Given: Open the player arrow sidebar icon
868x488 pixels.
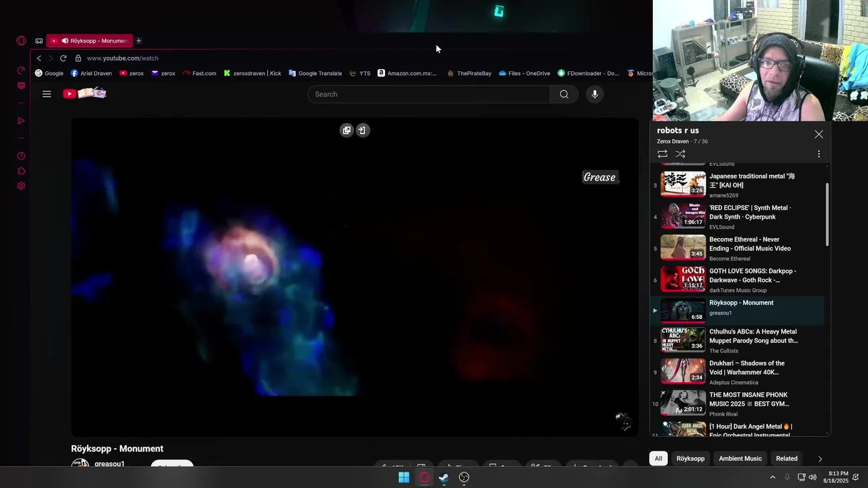Looking at the screenshot, I should click(x=21, y=121).
